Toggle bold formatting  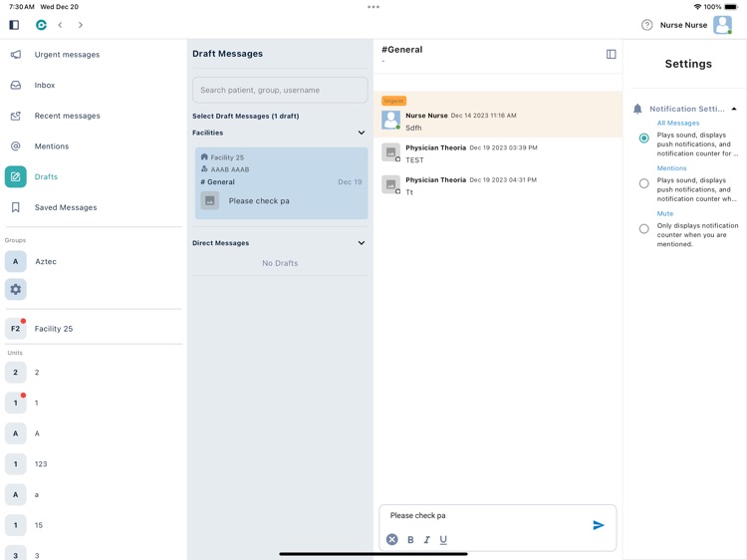pos(410,539)
